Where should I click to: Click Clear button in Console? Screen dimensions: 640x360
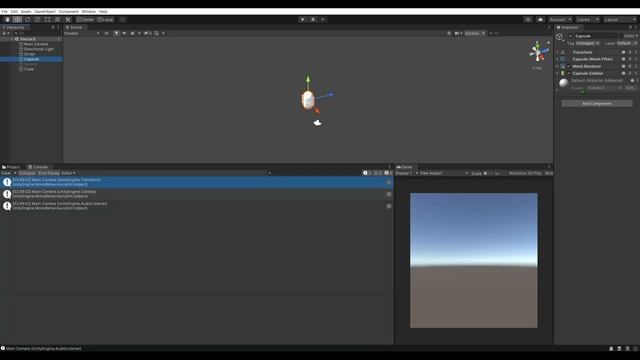tap(6, 173)
